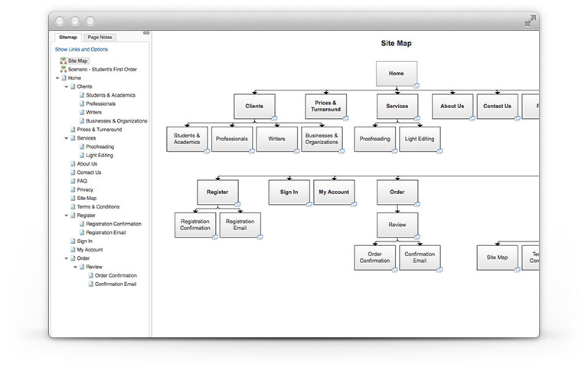Click link badge on Confirmation Email box

click(440, 270)
